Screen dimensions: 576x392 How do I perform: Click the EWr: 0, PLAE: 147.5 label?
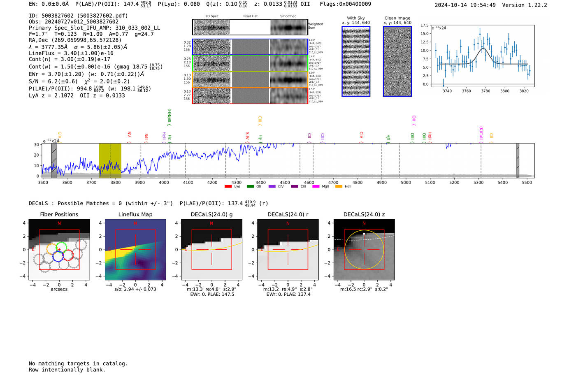click(212, 295)
